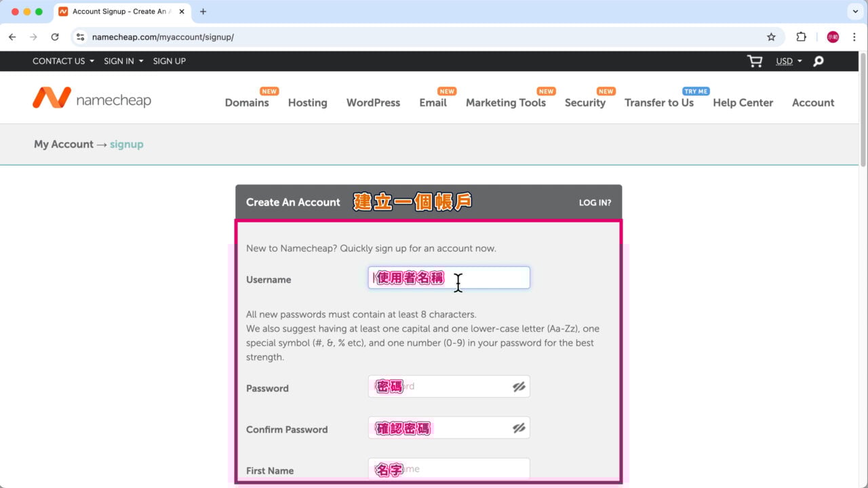
Task: Click the Namecheap logo
Action: 92,99
